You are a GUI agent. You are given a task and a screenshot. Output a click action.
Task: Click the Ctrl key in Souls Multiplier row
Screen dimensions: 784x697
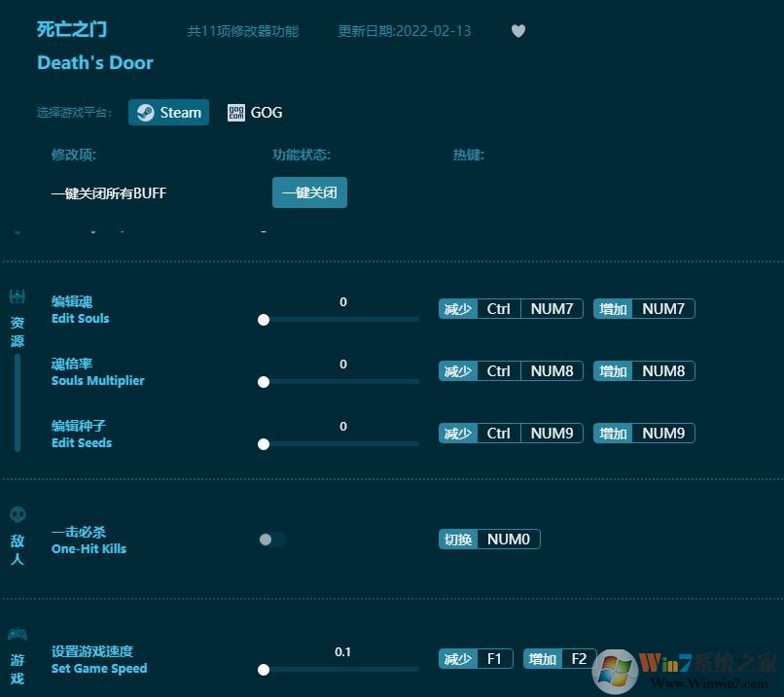coord(498,370)
